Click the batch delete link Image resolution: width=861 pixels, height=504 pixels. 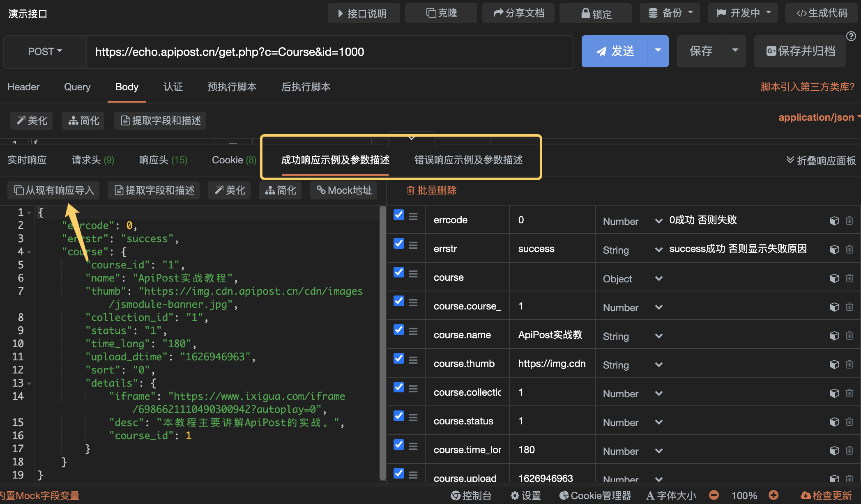point(432,190)
